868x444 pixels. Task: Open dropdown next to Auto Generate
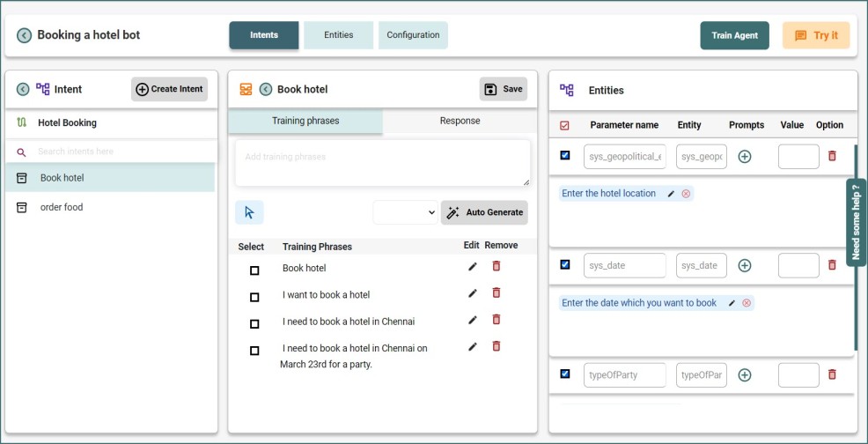[405, 212]
